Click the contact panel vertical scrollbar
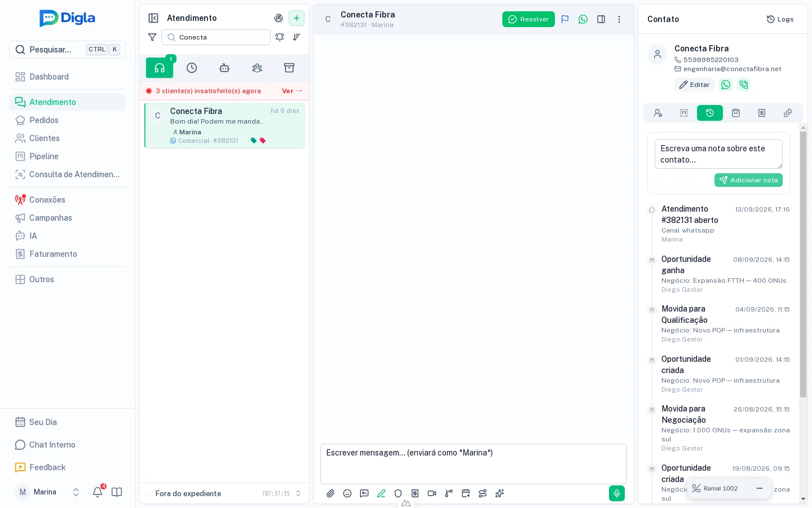The height and width of the screenshot is (508, 812). [x=803, y=265]
